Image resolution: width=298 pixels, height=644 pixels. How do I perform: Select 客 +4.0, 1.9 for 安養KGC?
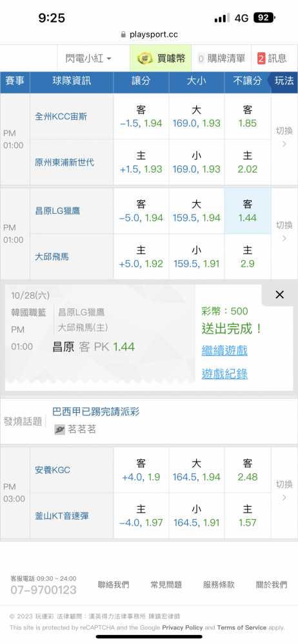click(141, 470)
